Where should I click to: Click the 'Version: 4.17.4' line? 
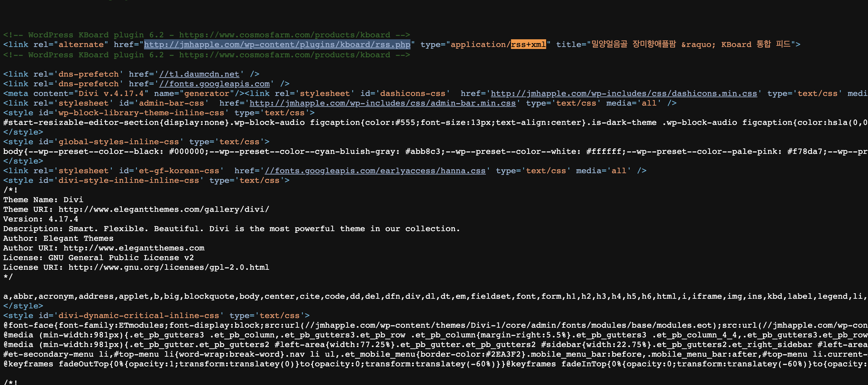point(40,219)
